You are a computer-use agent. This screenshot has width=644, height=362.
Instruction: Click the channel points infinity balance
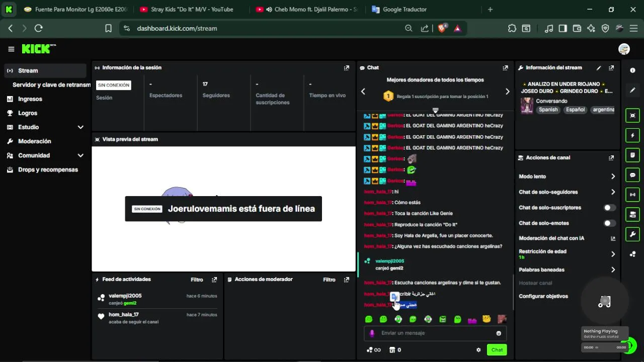(x=373, y=350)
